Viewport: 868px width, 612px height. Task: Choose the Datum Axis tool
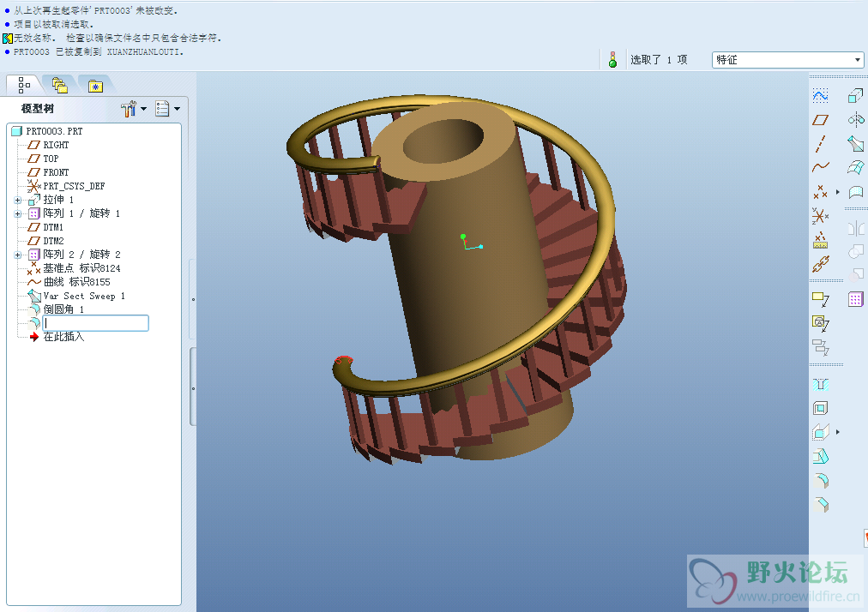pyautogui.click(x=820, y=144)
